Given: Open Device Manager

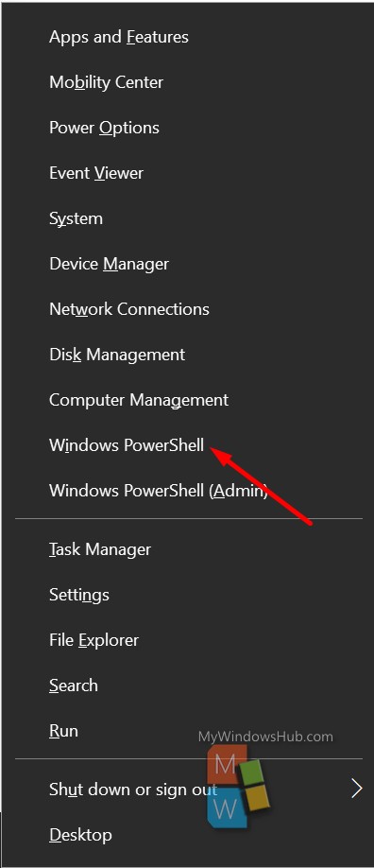Looking at the screenshot, I should 188,264.
